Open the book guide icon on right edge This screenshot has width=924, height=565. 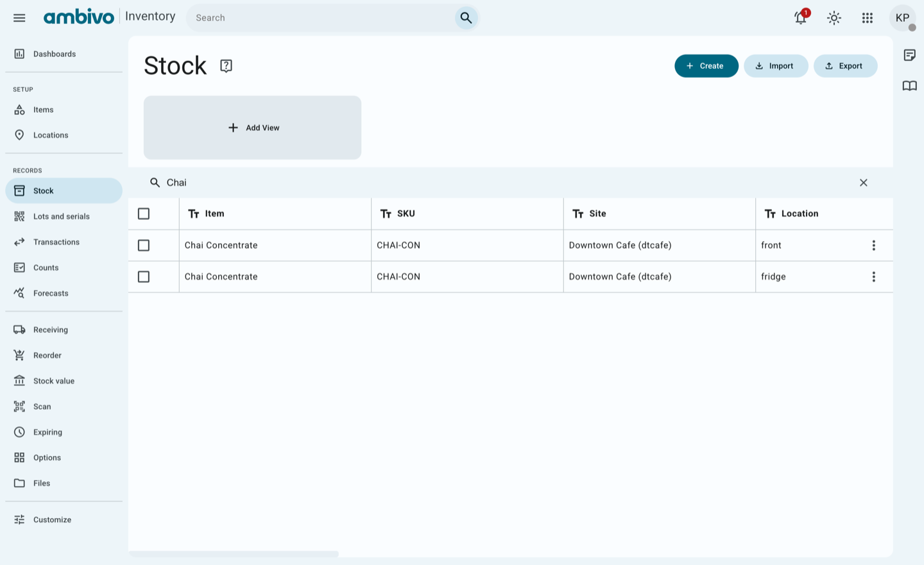click(910, 86)
